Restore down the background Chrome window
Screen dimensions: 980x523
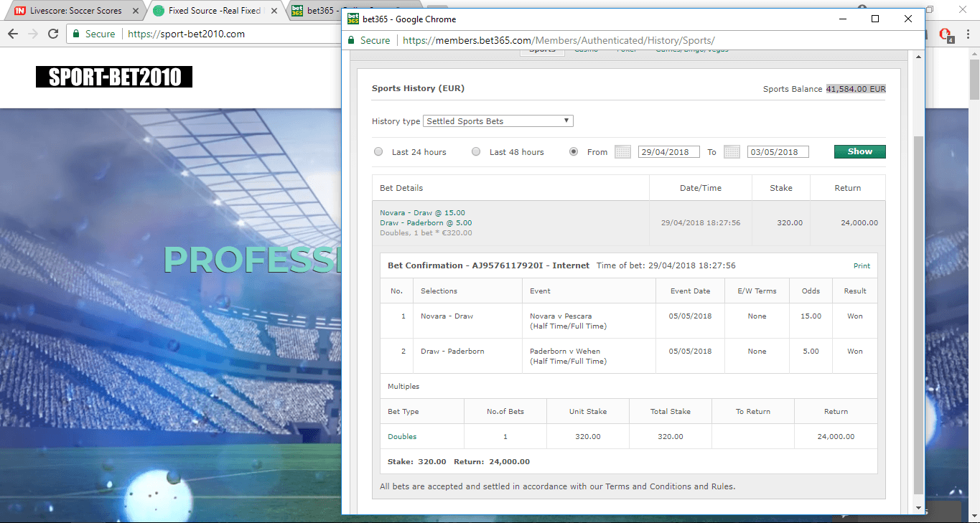tap(930, 9)
